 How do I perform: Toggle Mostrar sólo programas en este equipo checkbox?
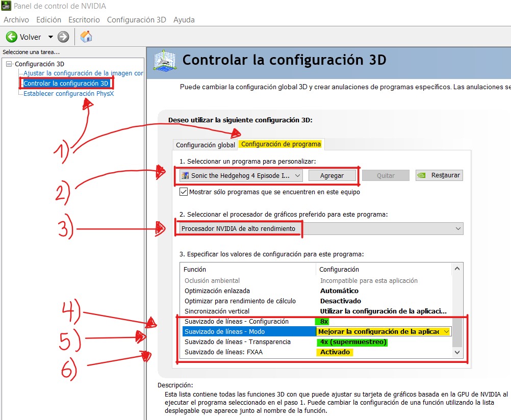pyautogui.click(x=184, y=192)
